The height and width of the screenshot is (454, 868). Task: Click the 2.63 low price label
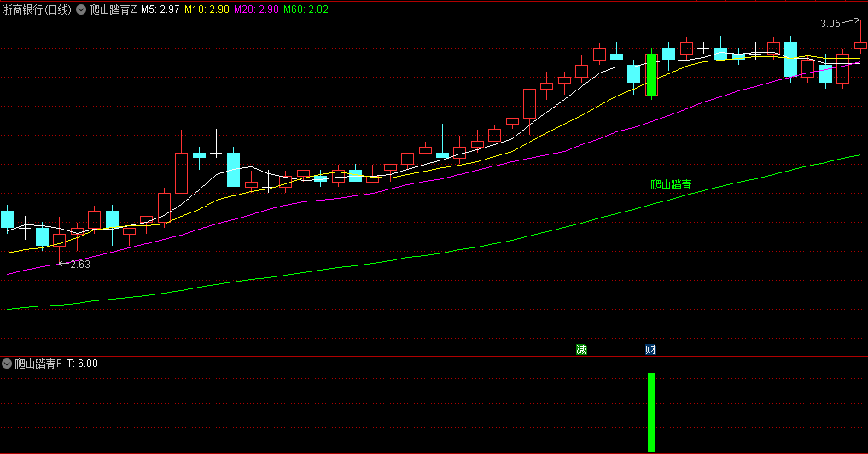pos(80,265)
